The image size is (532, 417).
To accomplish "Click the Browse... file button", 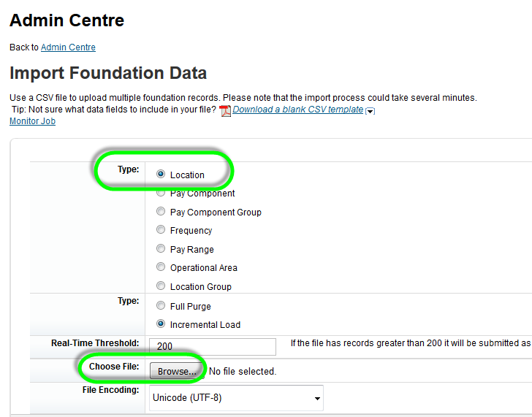I will 177,371.
